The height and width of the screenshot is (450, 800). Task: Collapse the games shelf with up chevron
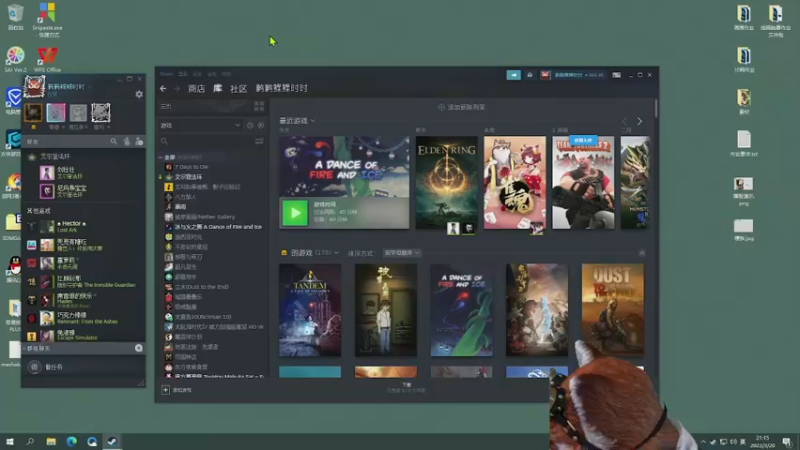tap(641, 253)
